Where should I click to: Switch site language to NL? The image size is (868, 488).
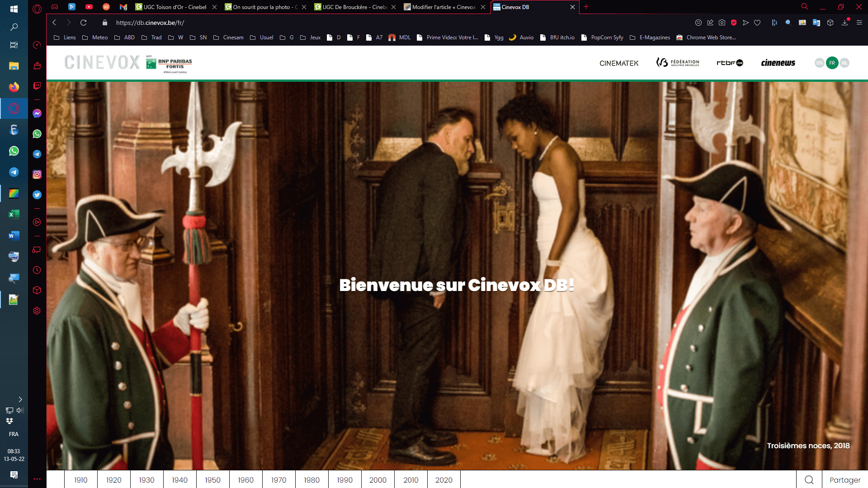pos(844,63)
